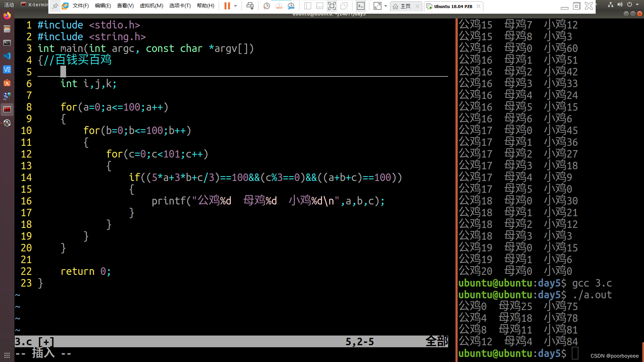Pause the virtual machine

tap(227, 6)
